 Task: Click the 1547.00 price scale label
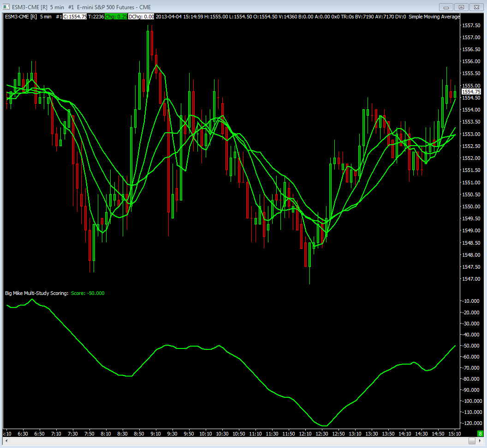pos(471,279)
